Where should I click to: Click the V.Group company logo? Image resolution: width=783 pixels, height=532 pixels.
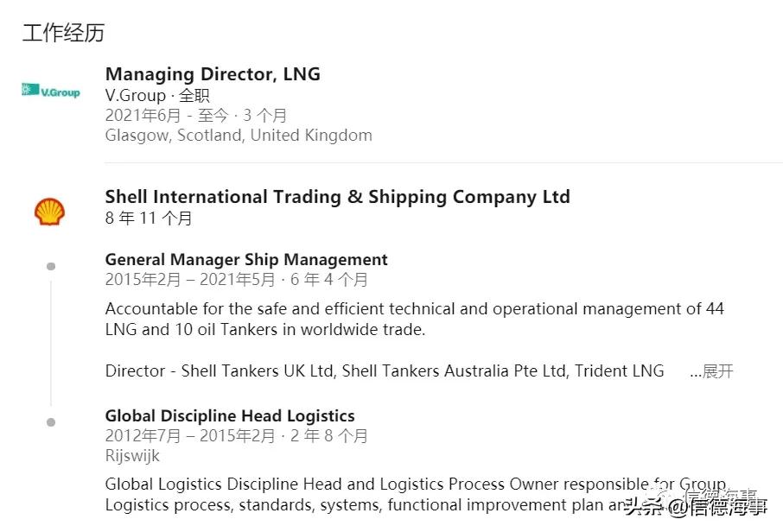coord(50,91)
